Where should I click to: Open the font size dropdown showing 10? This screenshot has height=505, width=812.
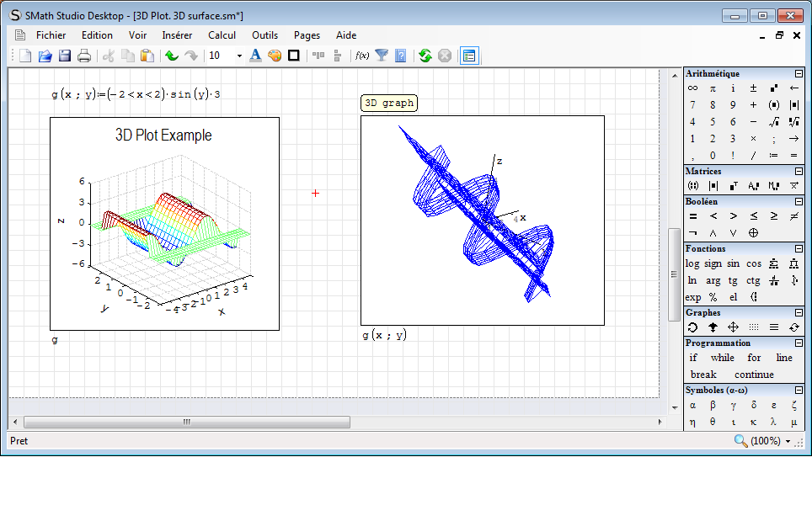239,56
